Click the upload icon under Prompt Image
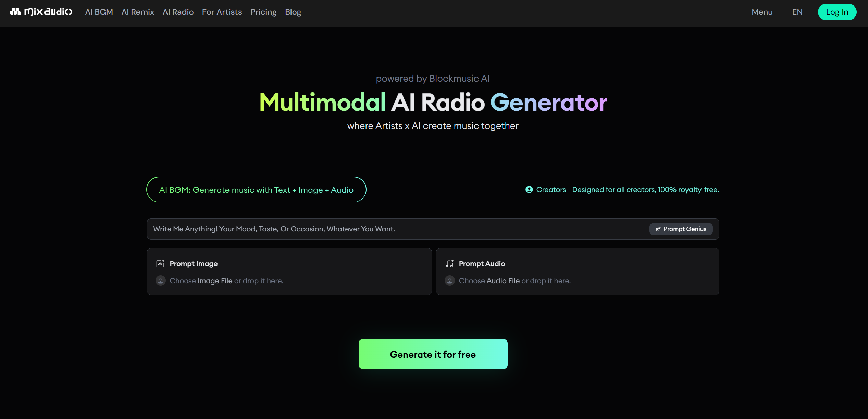Image resolution: width=868 pixels, height=419 pixels. [160, 280]
